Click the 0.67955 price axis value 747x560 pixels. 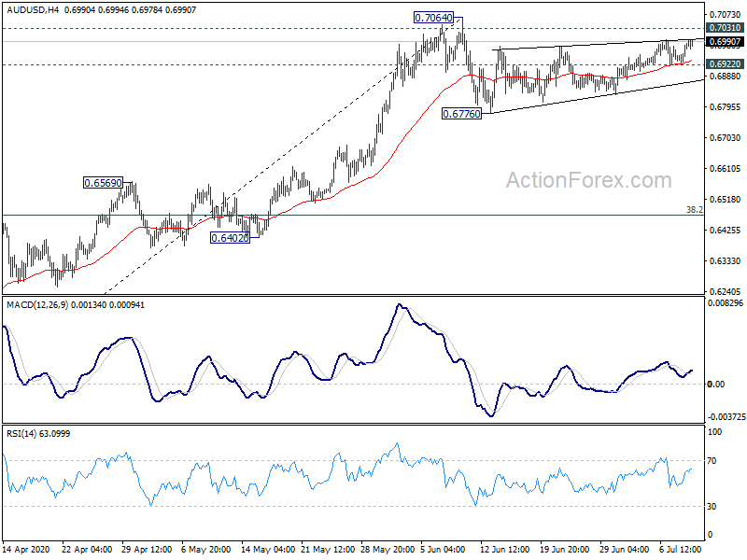(725, 107)
